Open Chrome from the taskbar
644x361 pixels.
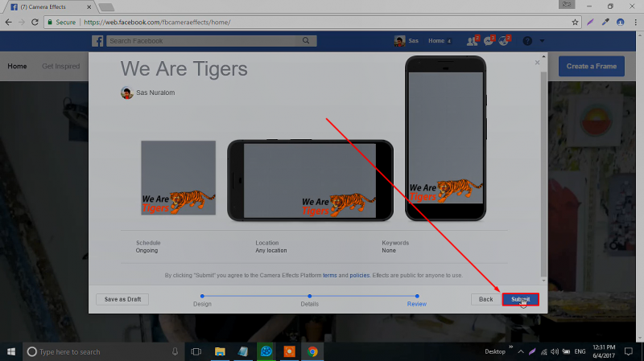[x=312, y=351]
